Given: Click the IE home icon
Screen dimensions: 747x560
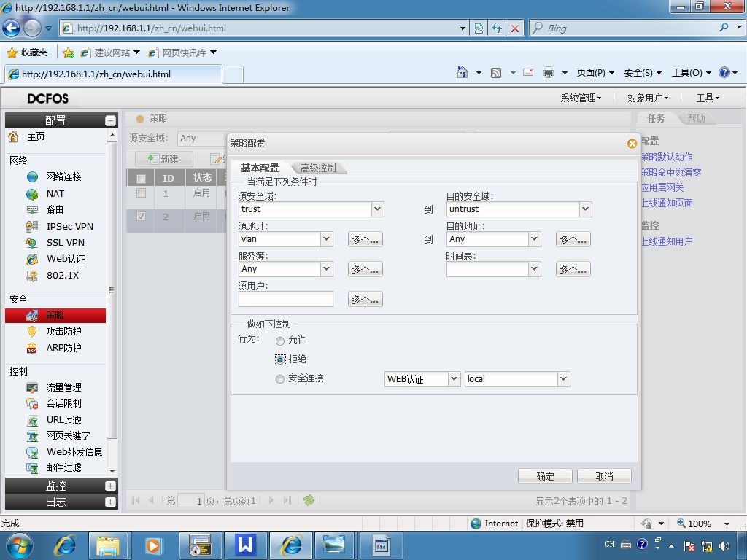Looking at the screenshot, I should coord(462,72).
